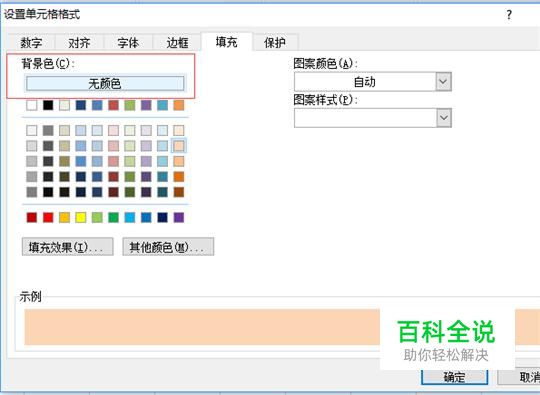
Task: Pick the olive khaki swatch in the third shade row
Action: tap(64, 161)
